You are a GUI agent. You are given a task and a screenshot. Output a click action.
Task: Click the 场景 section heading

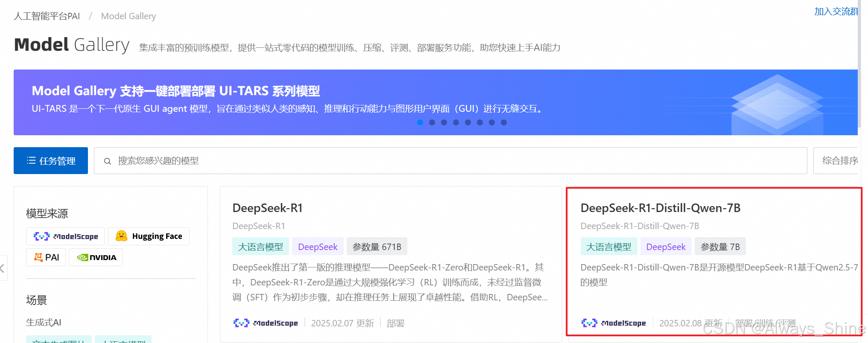(36, 300)
